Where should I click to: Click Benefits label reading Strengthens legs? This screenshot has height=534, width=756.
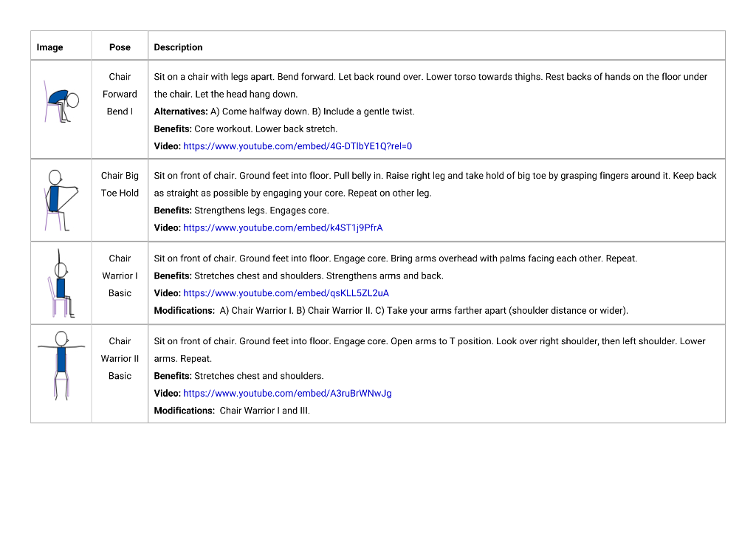click(x=173, y=210)
